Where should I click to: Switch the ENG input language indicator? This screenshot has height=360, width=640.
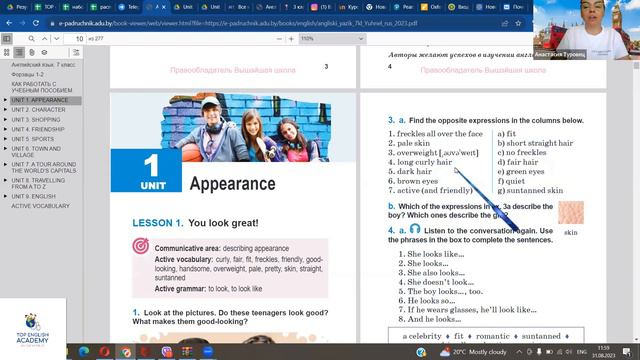[x=582, y=352]
